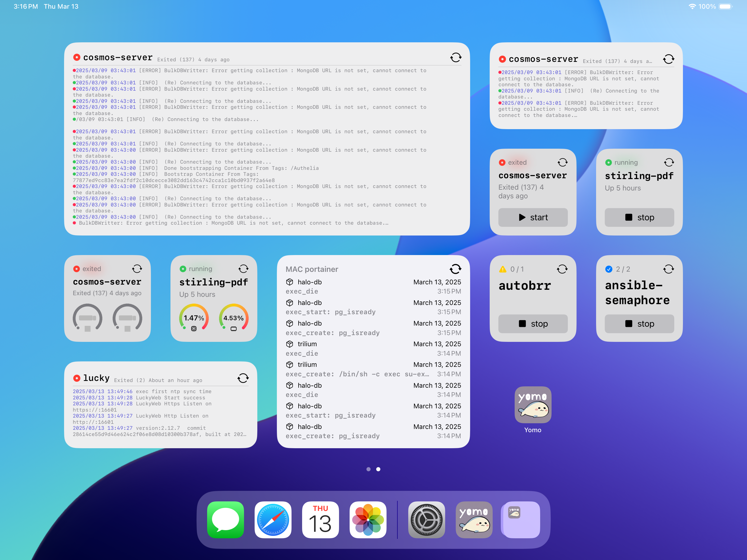This screenshot has width=747, height=560.
Task: Click the MAC portainer widget title
Action: [312, 269]
